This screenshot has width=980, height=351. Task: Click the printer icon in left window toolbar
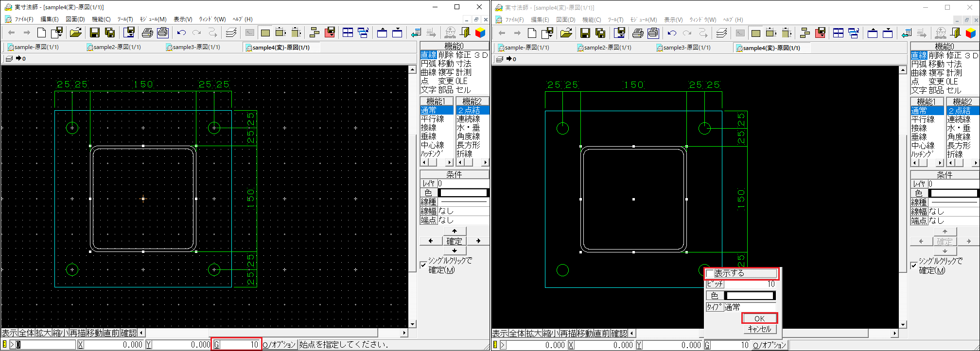[x=147, y=33]
